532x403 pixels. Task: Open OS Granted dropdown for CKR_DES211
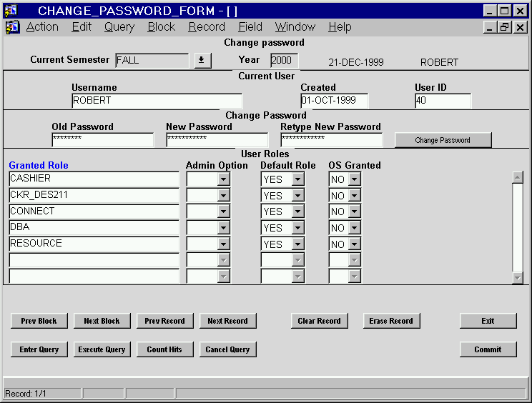click(355, 195)
